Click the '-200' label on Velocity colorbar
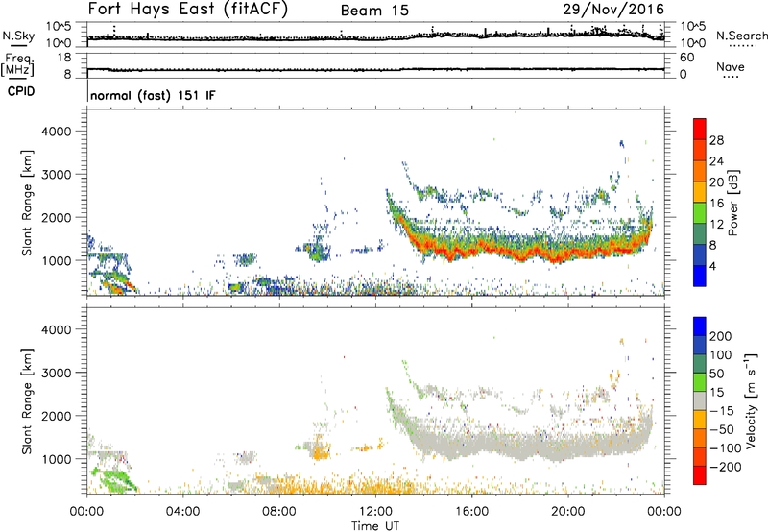The image size is (768, 532). coord(726,467)
